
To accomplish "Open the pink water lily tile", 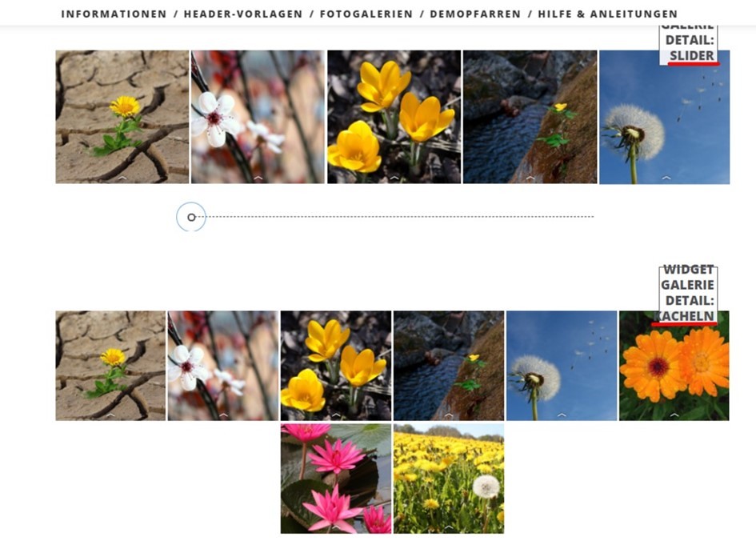I will pyautogui.click(x=336, y=479).
